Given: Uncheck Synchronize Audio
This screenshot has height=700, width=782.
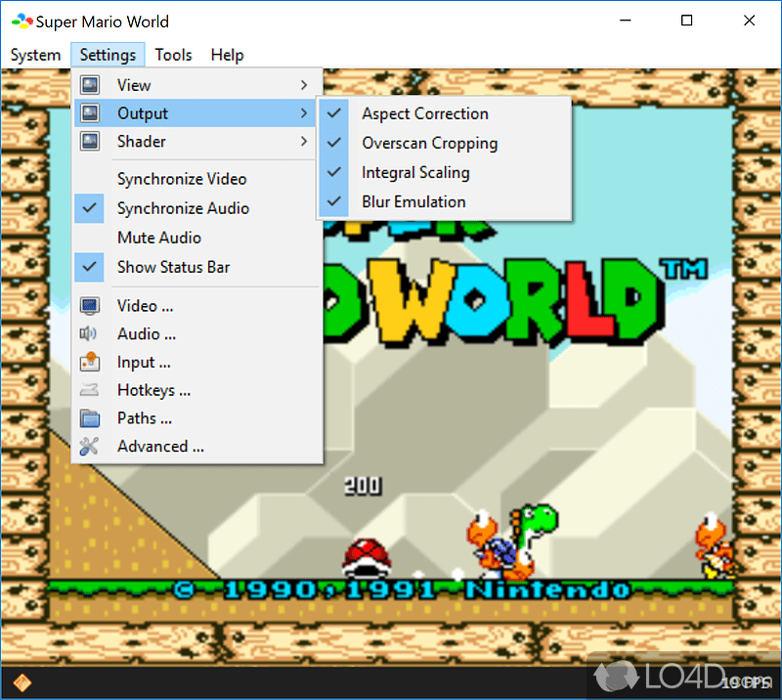Looking at the screenshot, I should (x=196, y=208).
